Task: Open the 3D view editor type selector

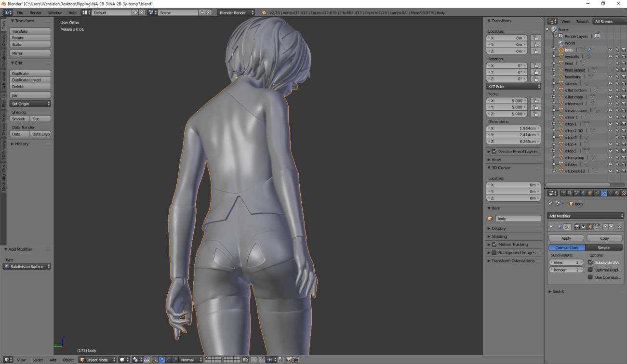Action: coord(8,360)
